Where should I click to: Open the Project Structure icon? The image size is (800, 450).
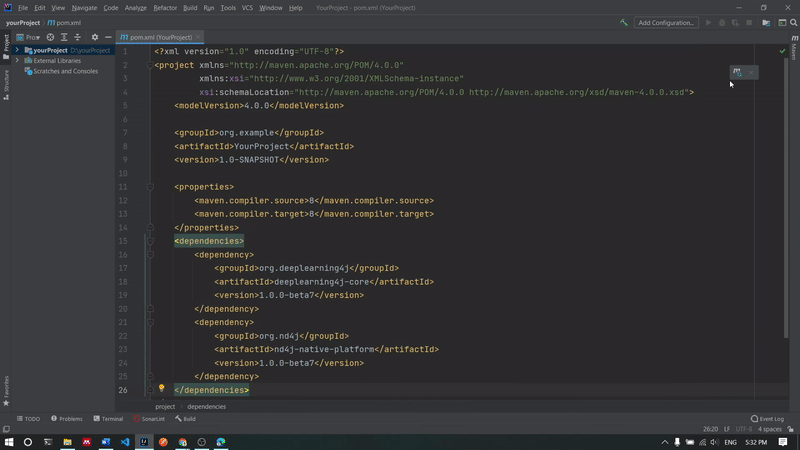tap(766, 22)
